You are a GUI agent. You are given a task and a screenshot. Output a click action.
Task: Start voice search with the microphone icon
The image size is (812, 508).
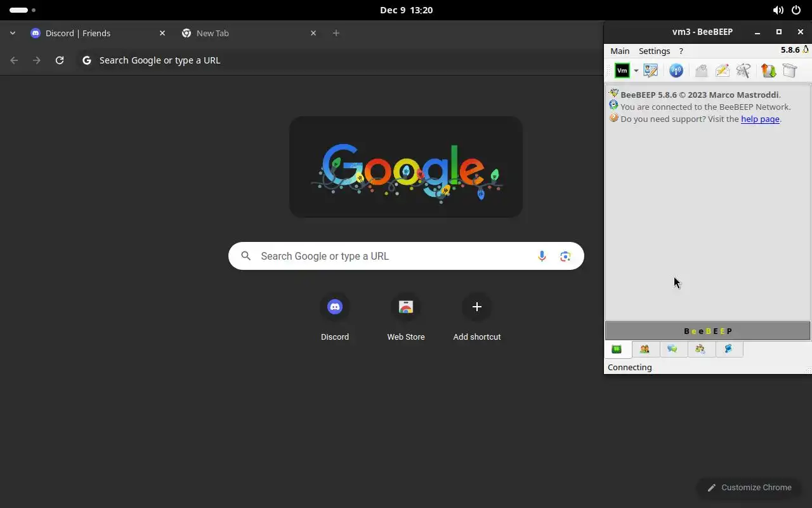542,256
